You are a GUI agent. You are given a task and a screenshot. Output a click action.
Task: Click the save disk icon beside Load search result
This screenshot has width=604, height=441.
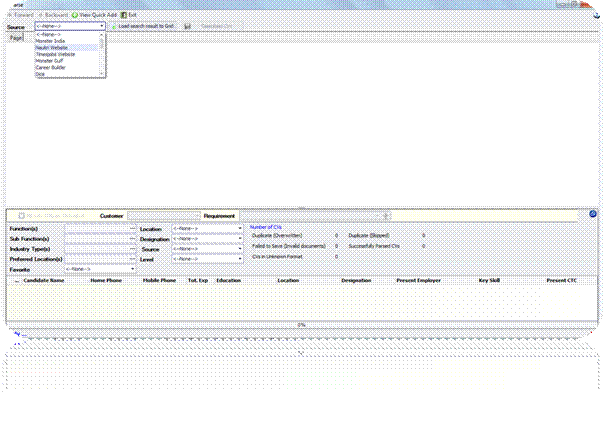point(188,26)
